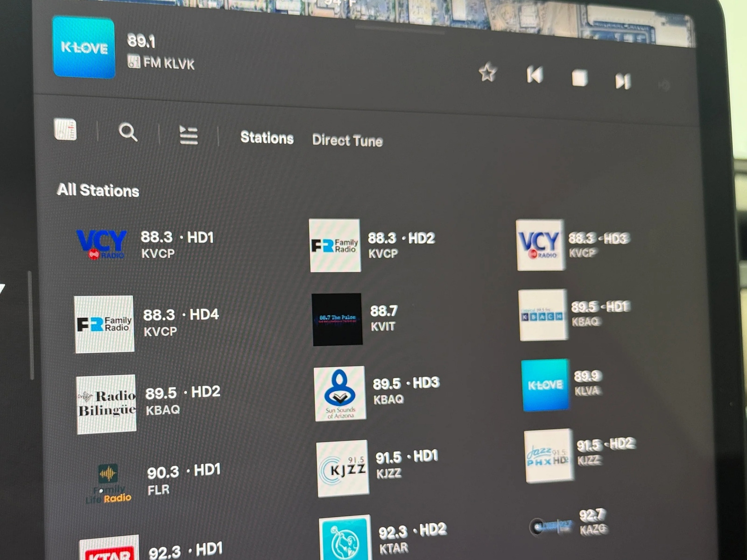Viewport: 747px width, 560px height.
Task: Open the search magnifier
Action: click(x=128, y=132)
